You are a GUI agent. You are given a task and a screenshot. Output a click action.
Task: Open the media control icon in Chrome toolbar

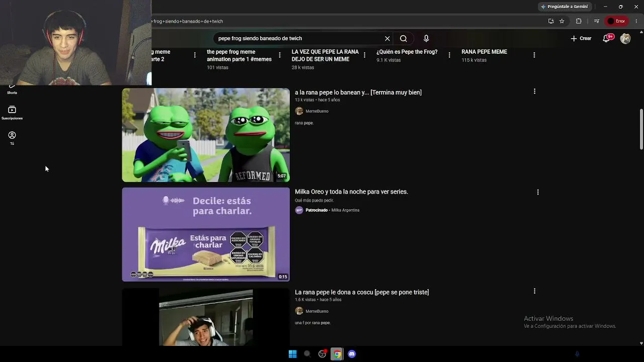(596, 21)
